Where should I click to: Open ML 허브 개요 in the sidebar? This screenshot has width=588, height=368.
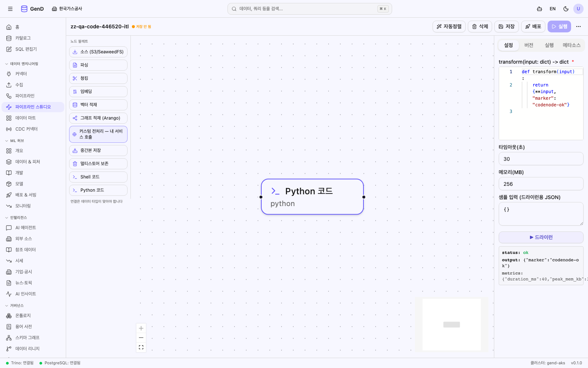(x=33, y=151)
